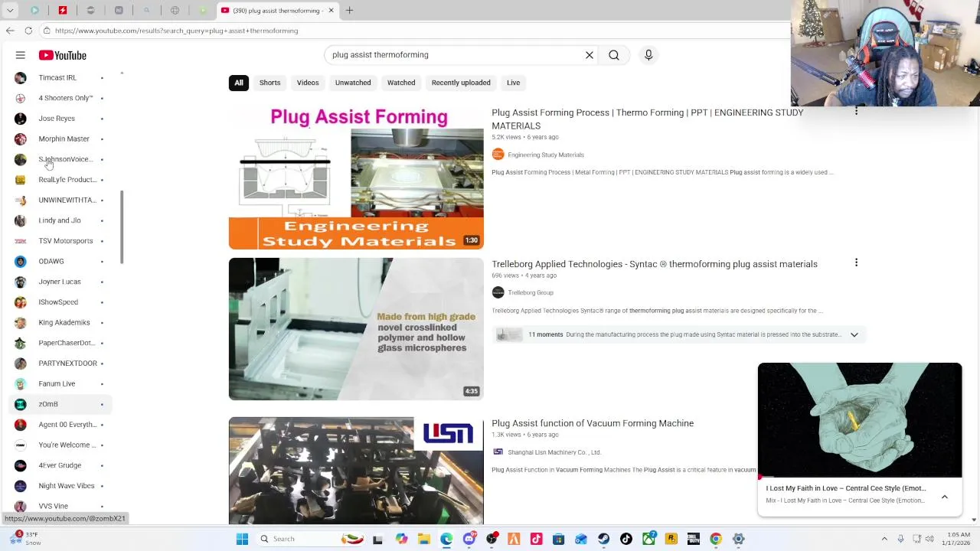Viewport: 980px width, 551px height.
Task: Open Copilot from taskbar
Action: point(402,539)
